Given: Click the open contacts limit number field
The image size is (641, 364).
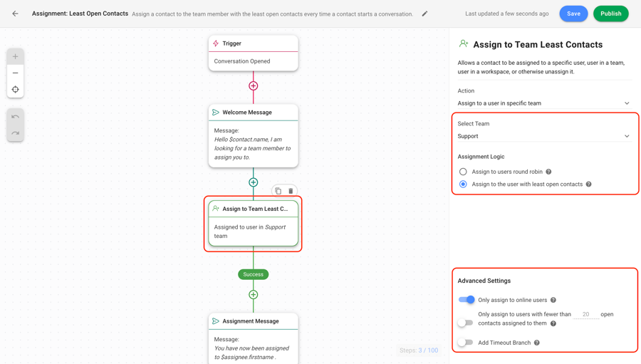Looking at the screenshot, I should 585,314.
